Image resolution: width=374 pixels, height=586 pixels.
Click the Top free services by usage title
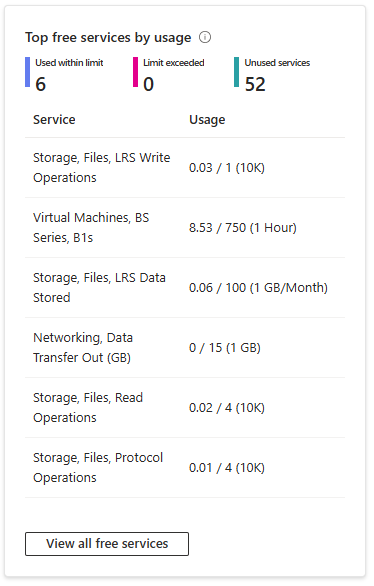pos(108,37)
